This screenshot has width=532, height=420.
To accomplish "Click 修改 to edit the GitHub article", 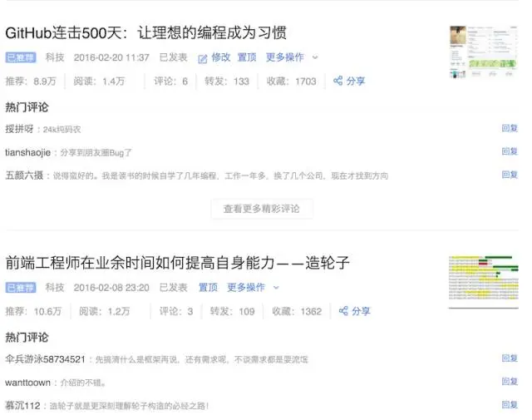I will [221, 57].
